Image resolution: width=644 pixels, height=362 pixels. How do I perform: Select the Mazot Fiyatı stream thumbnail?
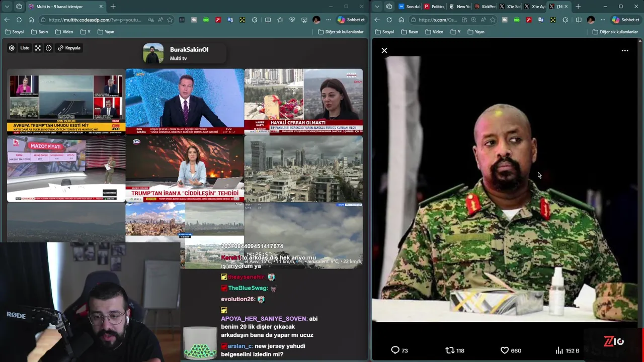[66, 168]
